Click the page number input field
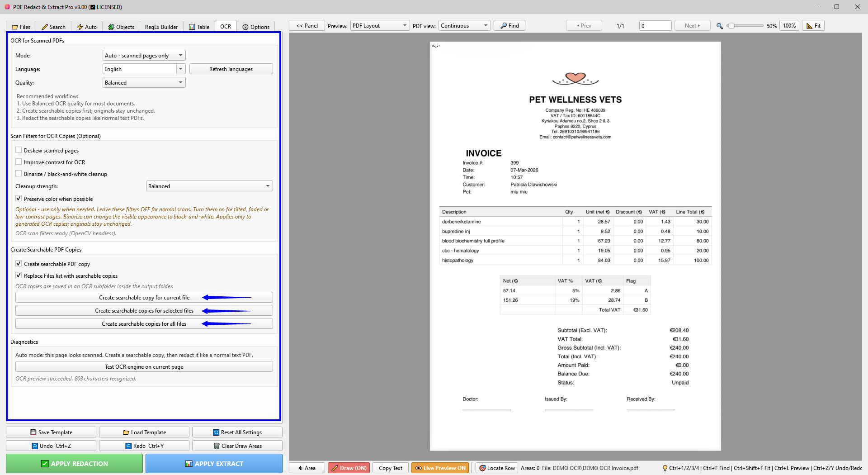 click(x=656, y=26)
